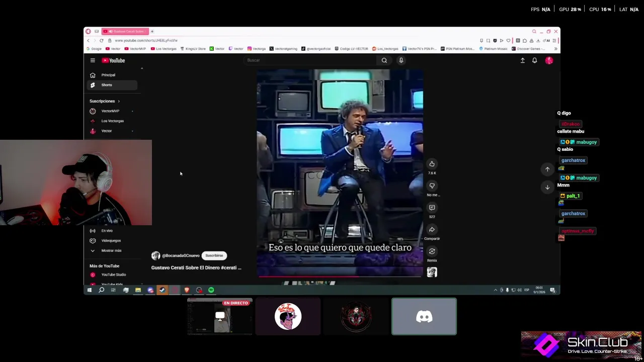This screenshot has height=362, width=644.
Task: Select the Discord scene tile
Action: (x=424, y=316)
